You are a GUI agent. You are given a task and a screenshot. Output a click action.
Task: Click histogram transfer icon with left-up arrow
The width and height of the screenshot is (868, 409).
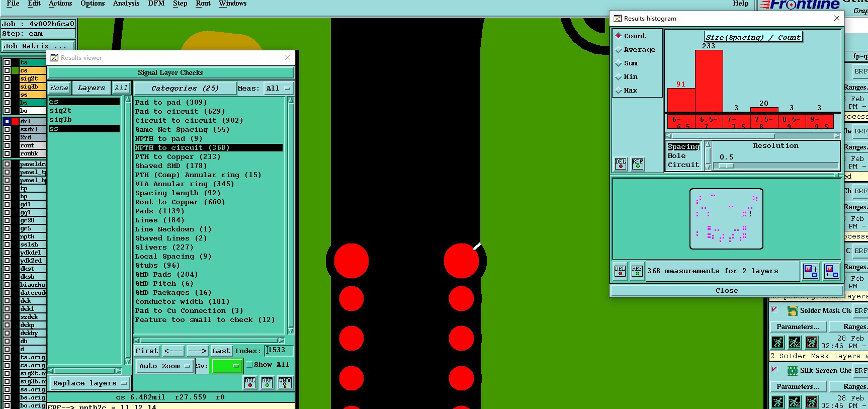[831, 271]
